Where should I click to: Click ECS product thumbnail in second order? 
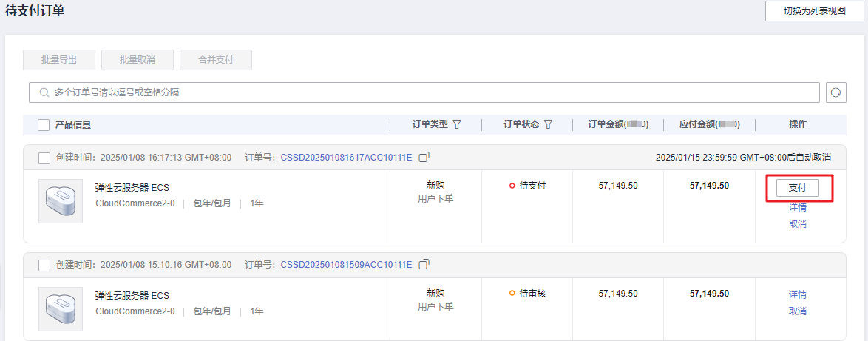(61, 308)
